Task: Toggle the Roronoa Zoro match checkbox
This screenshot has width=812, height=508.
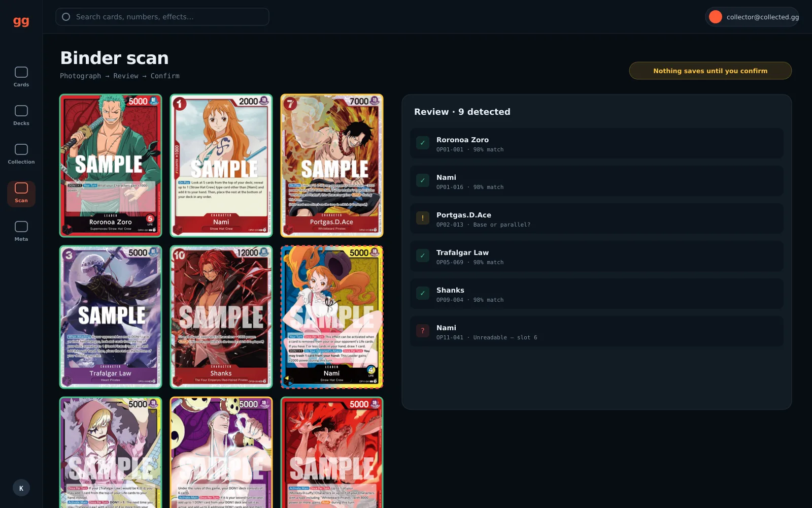Action: [x=423, y=143]
